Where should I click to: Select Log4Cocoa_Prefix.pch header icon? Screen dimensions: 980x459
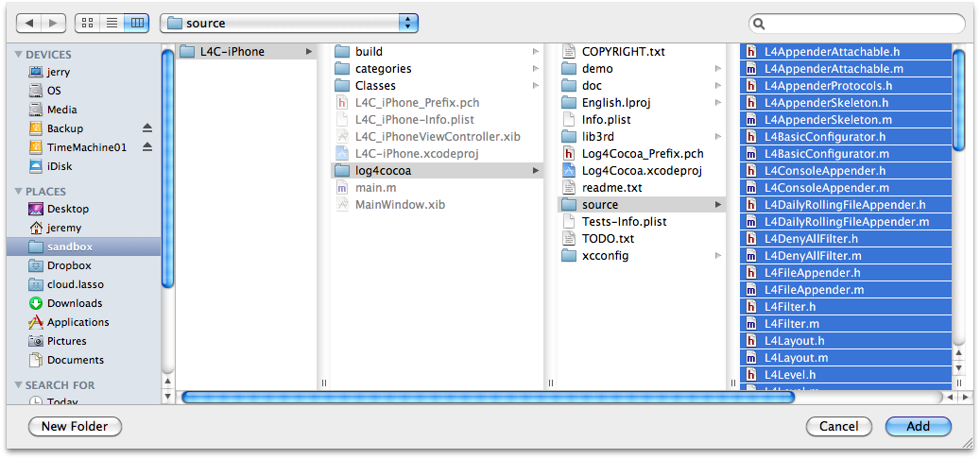[x=569, y=154]
